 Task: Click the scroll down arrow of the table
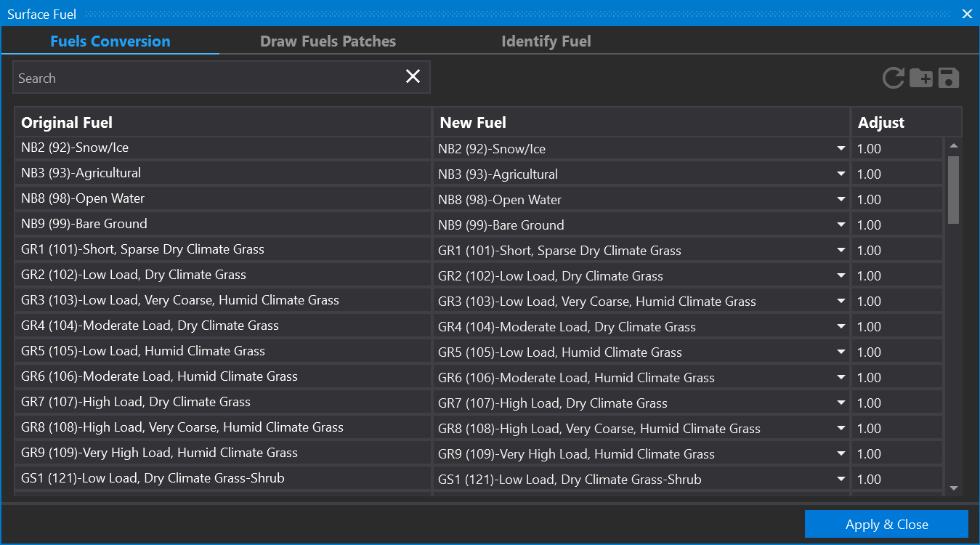point(954,488)
